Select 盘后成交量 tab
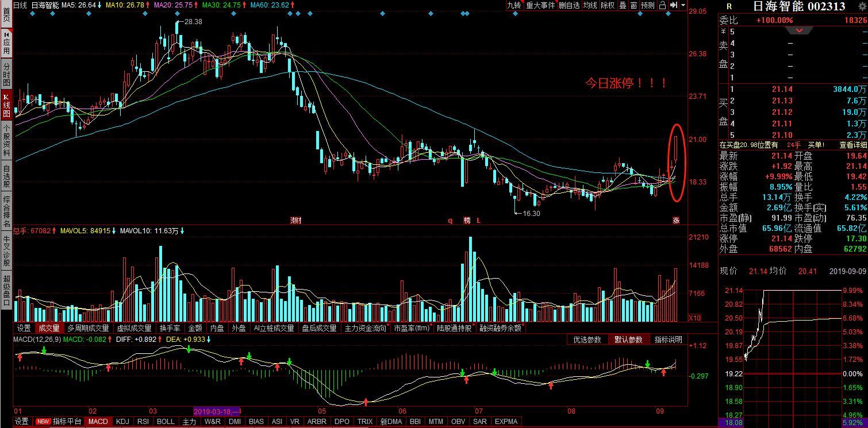The width and height of the screenshot is (868, 428). point(319,328)
